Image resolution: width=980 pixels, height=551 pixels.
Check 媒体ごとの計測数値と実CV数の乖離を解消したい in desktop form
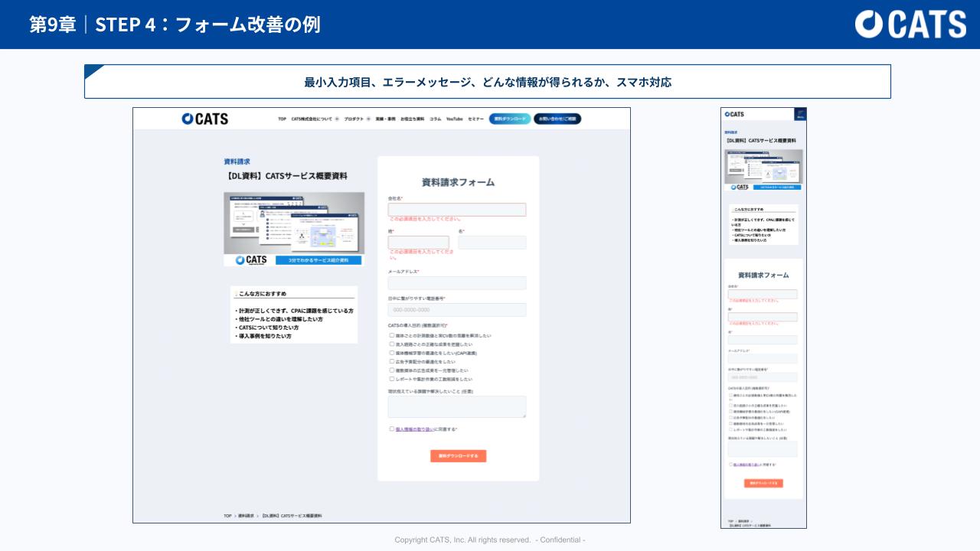(x=392, y=335)
